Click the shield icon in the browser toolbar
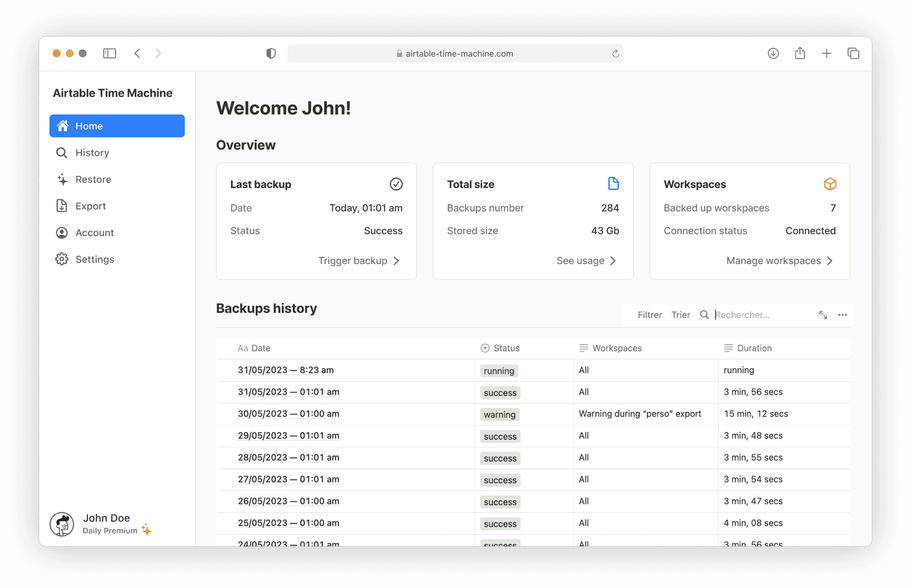The image size is (911, 588). [x=270, y=53]
